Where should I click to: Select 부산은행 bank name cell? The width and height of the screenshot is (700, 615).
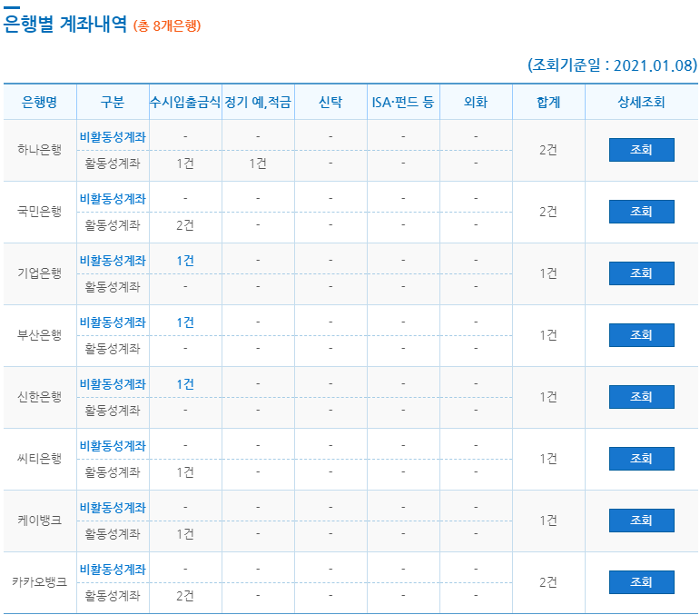click(40, 335)
